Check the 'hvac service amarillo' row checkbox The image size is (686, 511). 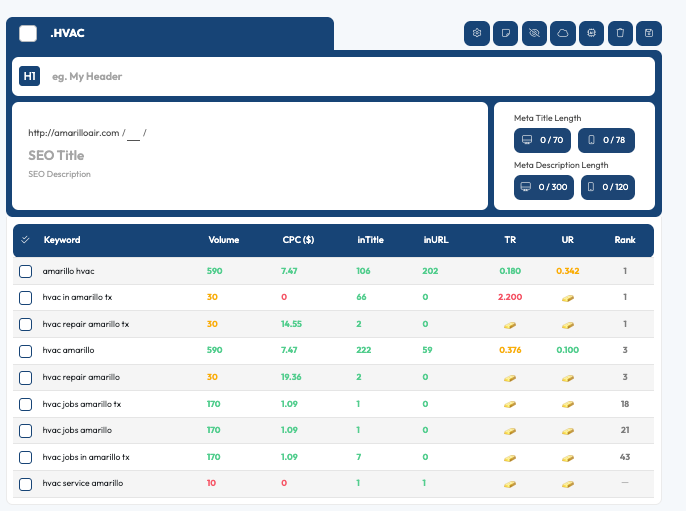(x=25, y=484)
